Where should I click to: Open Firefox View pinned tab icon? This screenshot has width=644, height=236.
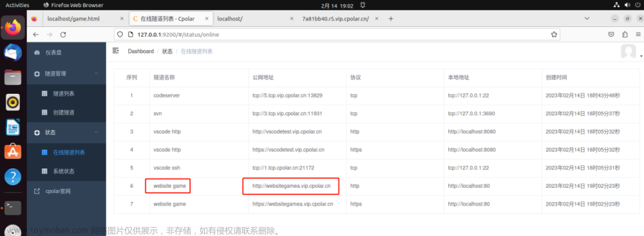click(x=35, y=19)
